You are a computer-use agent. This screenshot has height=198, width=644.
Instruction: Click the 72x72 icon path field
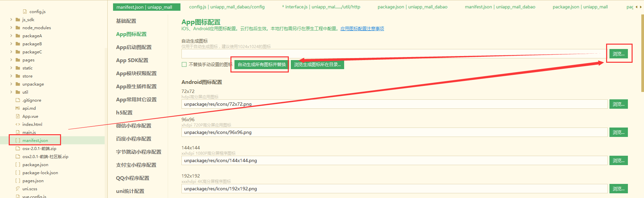(x=394, y=104)
